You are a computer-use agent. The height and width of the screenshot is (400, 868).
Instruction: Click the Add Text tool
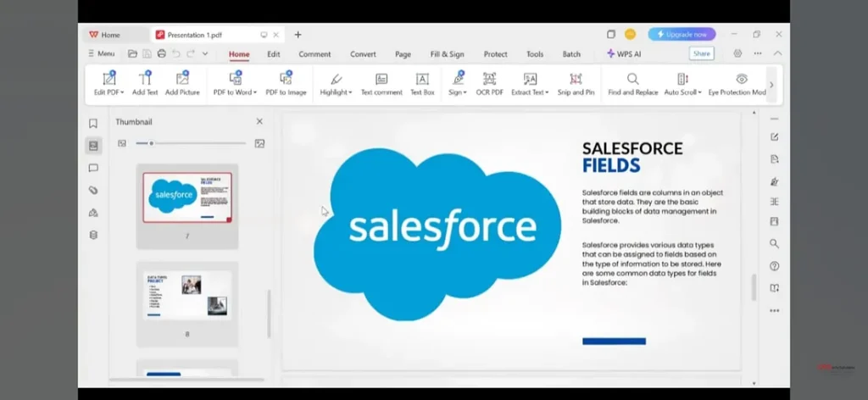click(145, 83)
